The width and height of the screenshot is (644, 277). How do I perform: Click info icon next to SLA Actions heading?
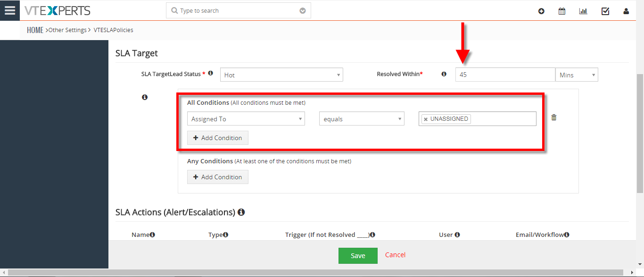241,212
